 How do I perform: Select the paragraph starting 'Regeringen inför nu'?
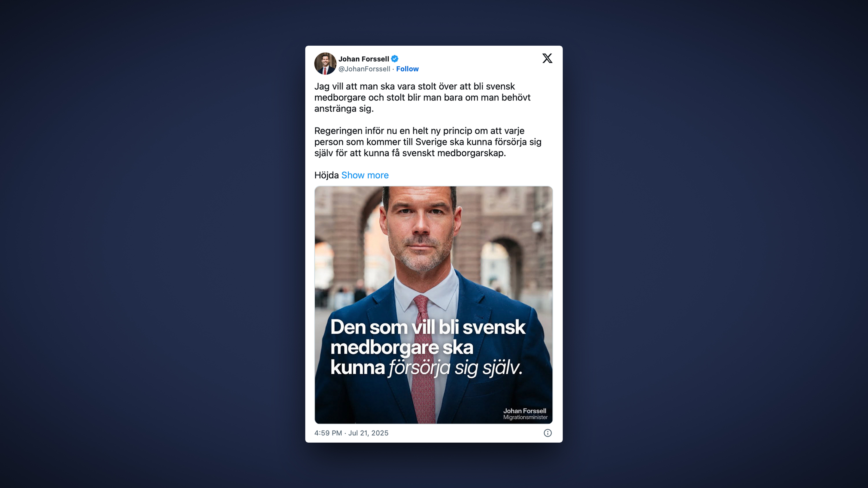click(x=428, y=142)
